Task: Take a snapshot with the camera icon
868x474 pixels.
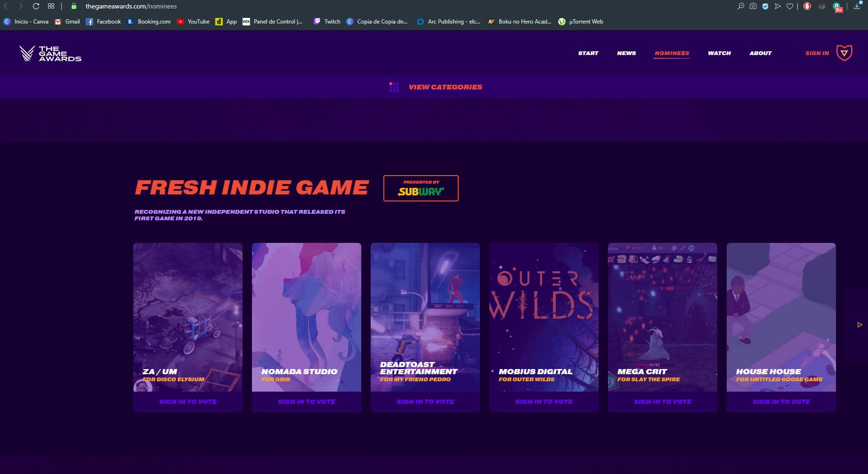Action: (x=753, y=6)
